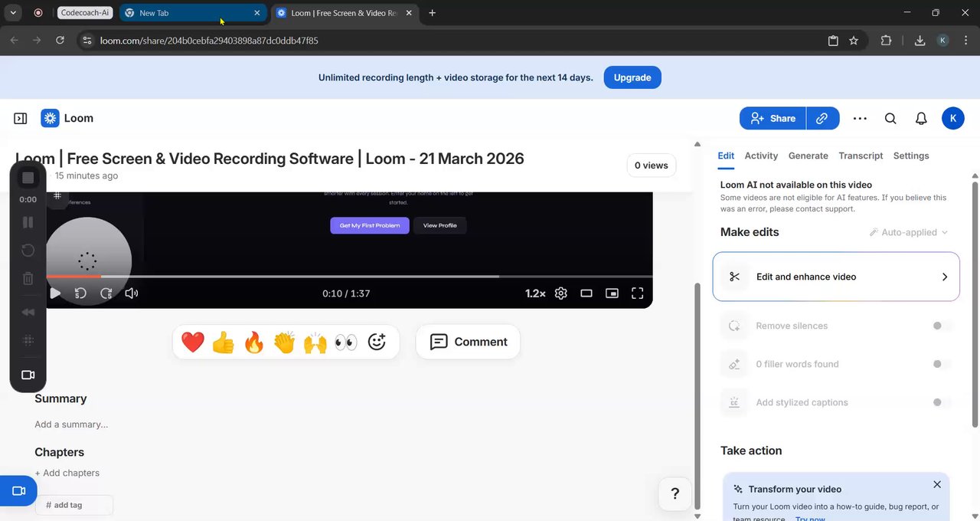Click the right panel vertical scrollbar
Image resolution: width=980 pixels, height=521 pixels.
tap(975, 305)
